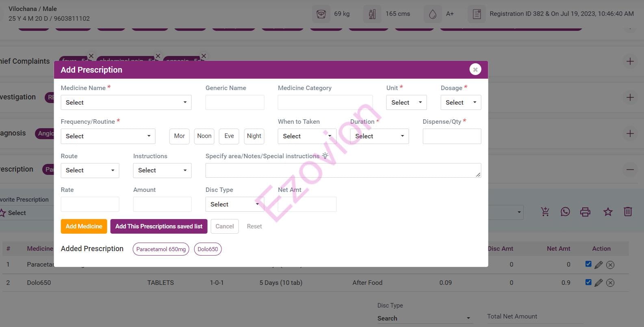
Task: Click the Add Medicine button
Action: pyautogui.click(x=84, y=226)
